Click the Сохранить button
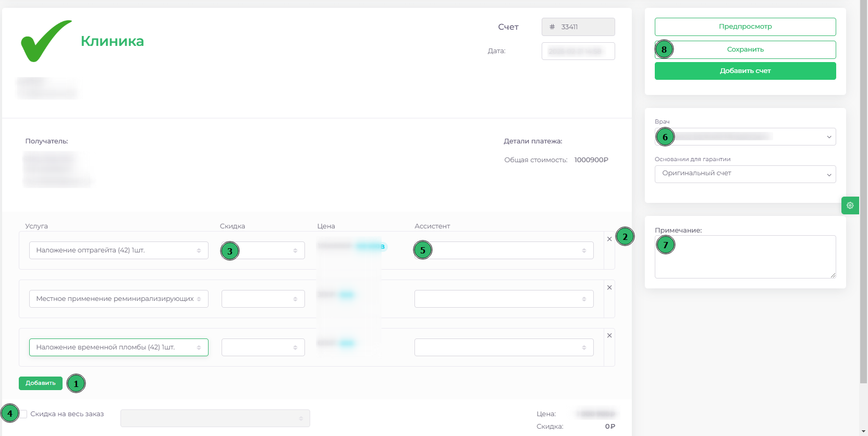Viewport: 868px width, 436px height. [x=745, y=50]
